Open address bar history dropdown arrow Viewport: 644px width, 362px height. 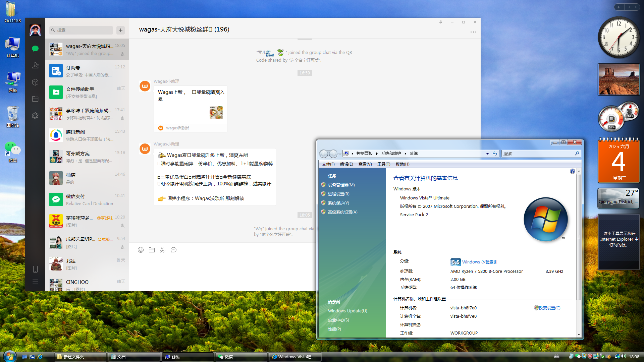[487, 154]
